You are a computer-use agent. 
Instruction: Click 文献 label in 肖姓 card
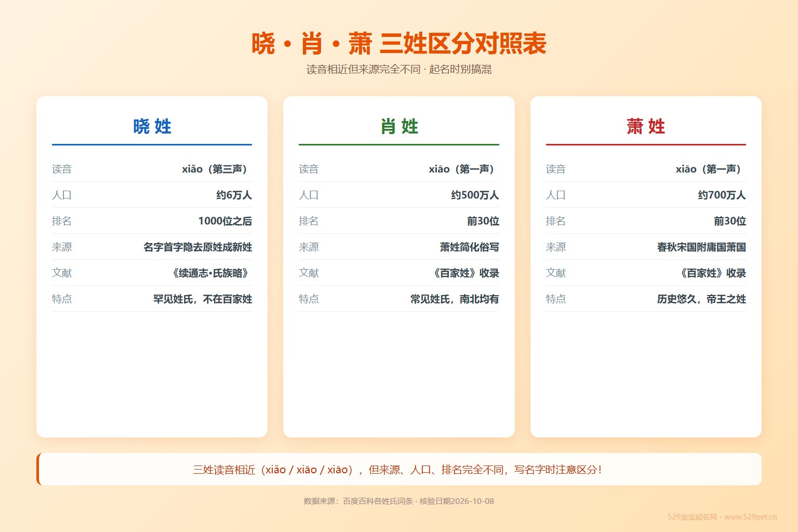coord(309,273)
